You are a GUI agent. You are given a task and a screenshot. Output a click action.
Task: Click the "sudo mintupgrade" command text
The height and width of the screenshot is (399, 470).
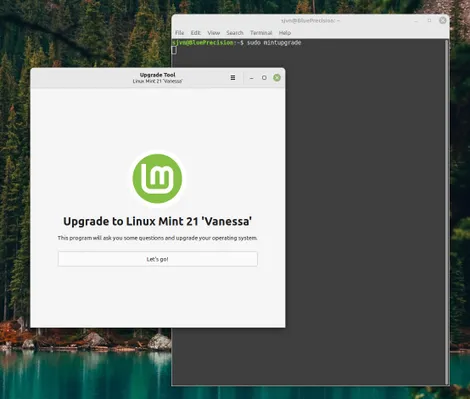tap(274, 43)
